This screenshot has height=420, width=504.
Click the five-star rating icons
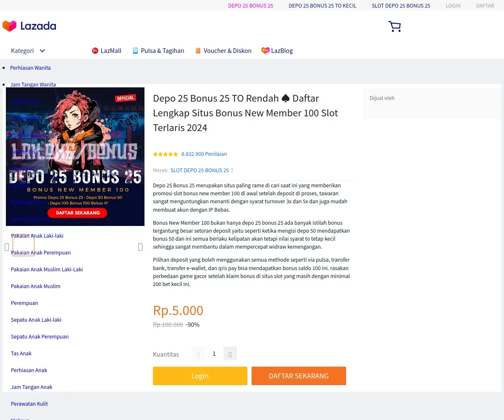click(165, 154)
